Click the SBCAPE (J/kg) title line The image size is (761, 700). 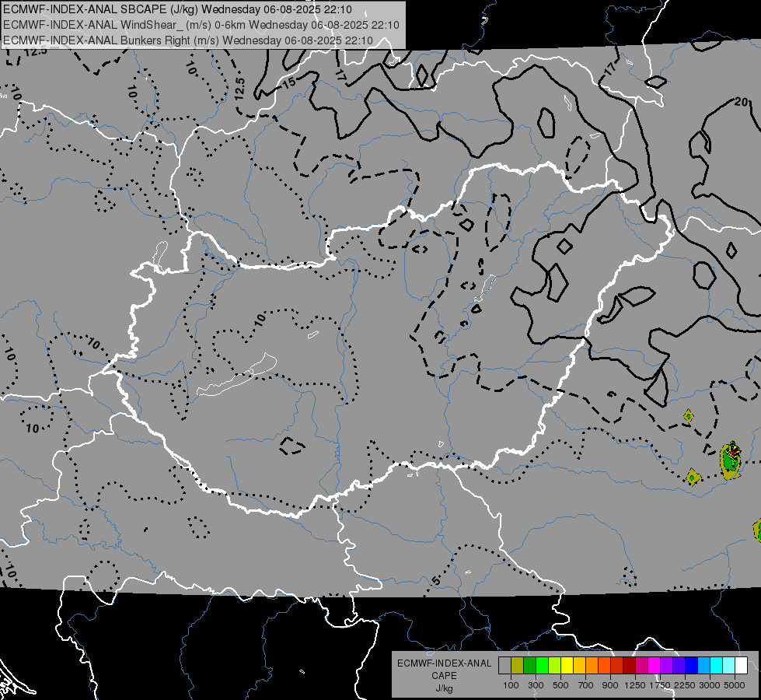click(x=177, y=9)
